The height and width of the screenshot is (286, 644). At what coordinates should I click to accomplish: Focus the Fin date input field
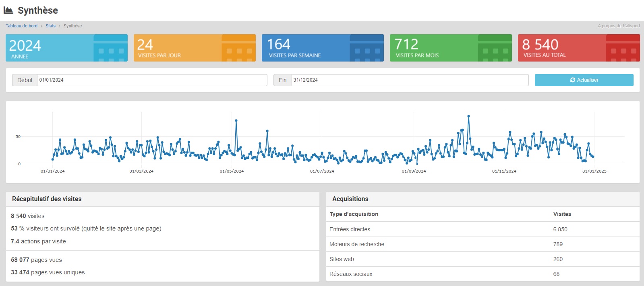pyautogui.click(x=410, y=80)
